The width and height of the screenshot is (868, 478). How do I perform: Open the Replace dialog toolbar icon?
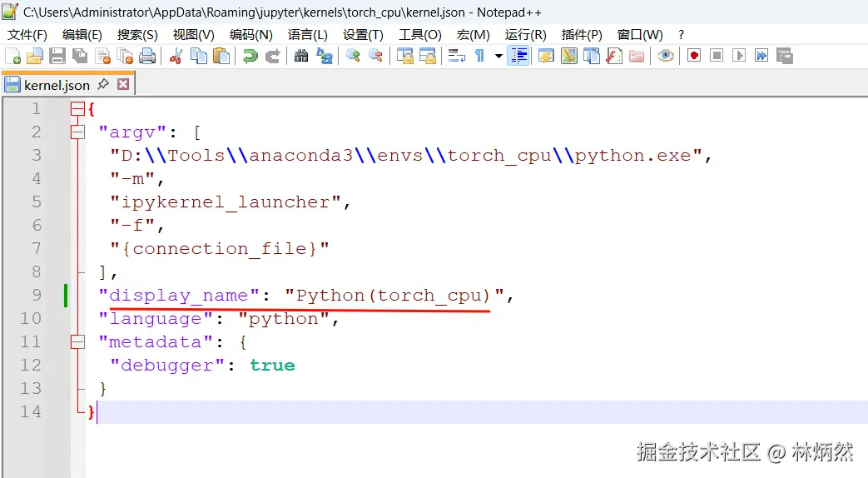point(324,56)
